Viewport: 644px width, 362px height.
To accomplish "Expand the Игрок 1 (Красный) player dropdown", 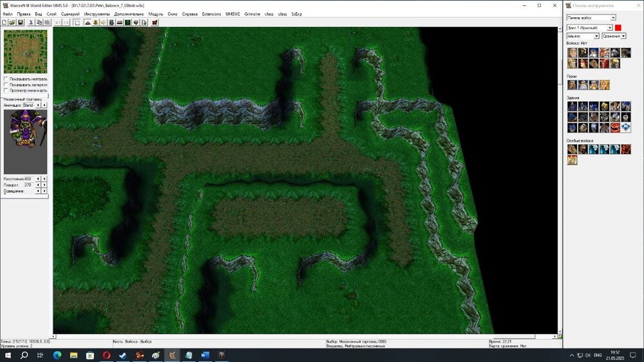I will tap(609, 28).
